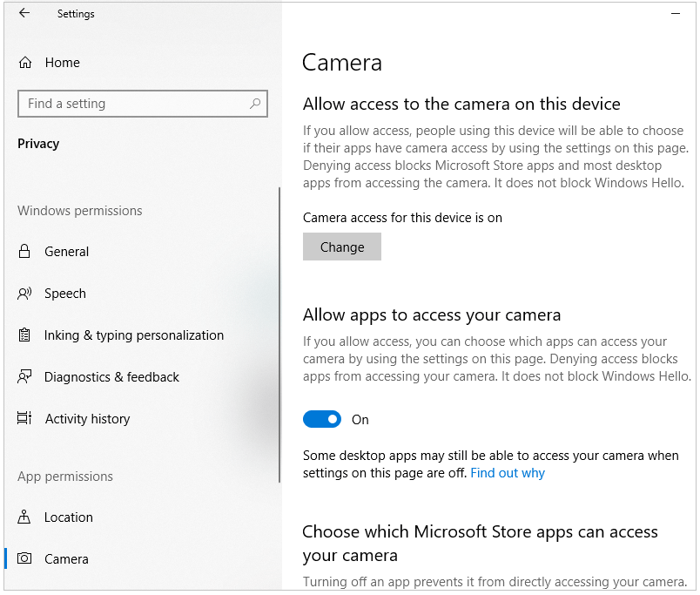Click the Location pin icon
Viewport: 700px width, 595px height.
pyautogui.click(x=26, y=517)
